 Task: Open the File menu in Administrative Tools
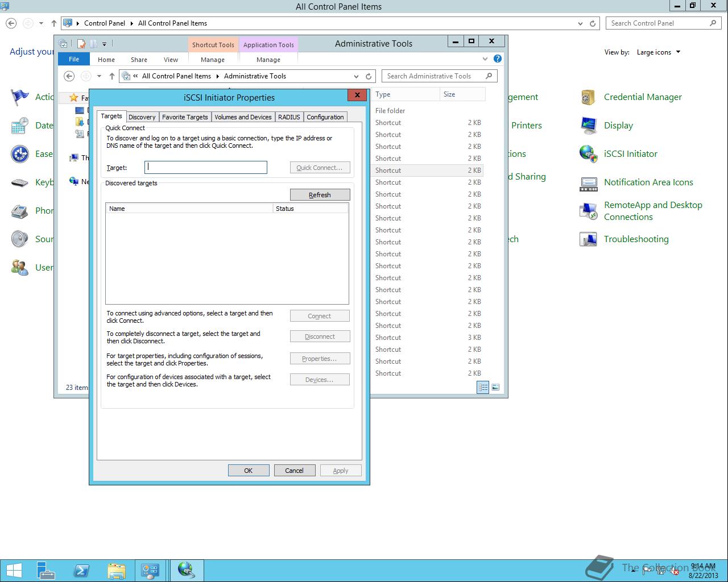pyautogui.click(x=74, y=59)
